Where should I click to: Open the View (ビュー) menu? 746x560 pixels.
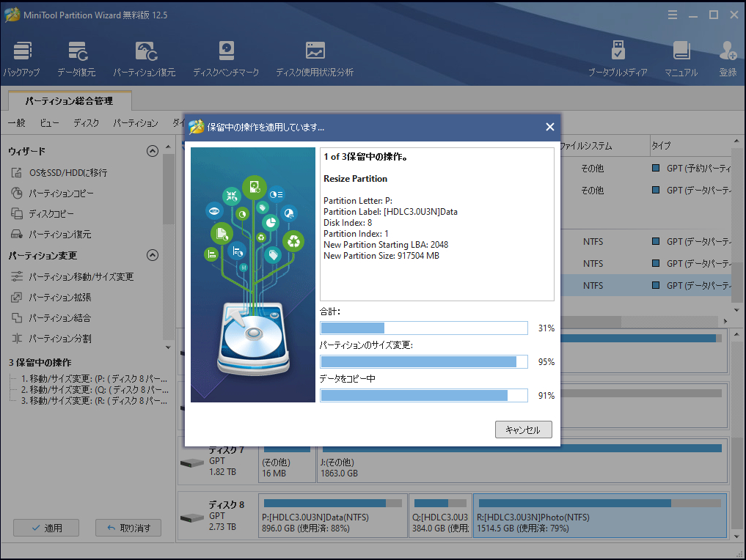49,122
